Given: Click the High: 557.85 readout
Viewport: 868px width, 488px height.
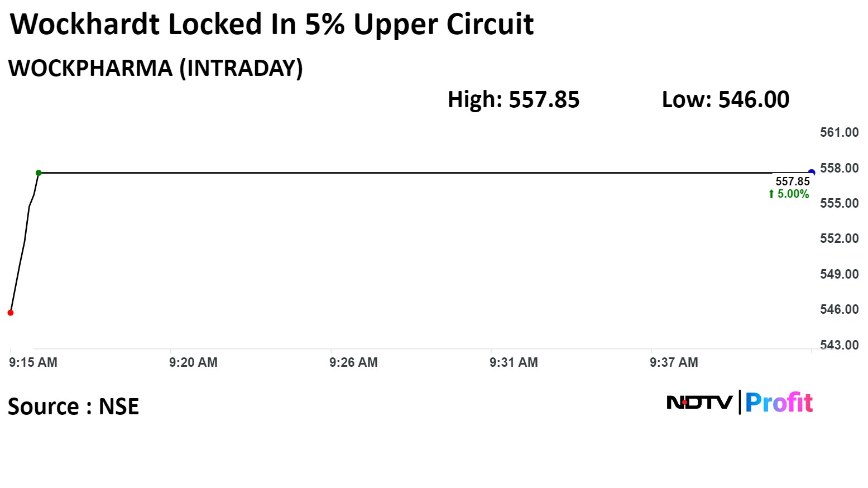Looking at the screenshot, I should point(514,100).
